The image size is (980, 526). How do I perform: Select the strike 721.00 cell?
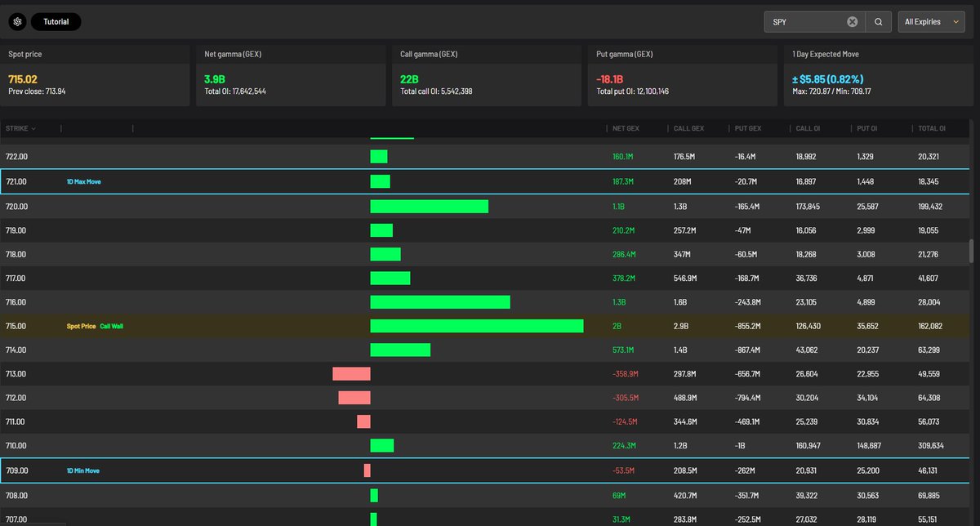tap(16, 181)
